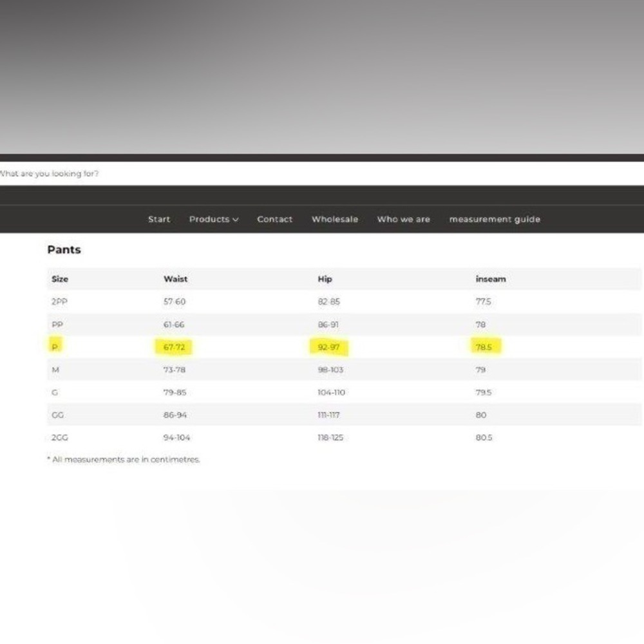This screenshot has width=644, height=644.
Task: Select the M size row label
Action: [55, 370]
